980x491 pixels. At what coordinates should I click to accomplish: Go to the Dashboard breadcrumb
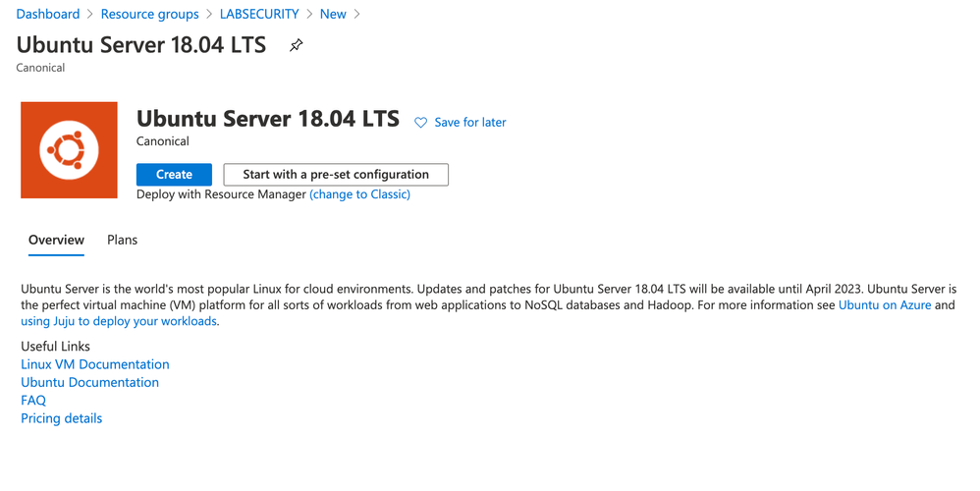[x=47, y=14]
